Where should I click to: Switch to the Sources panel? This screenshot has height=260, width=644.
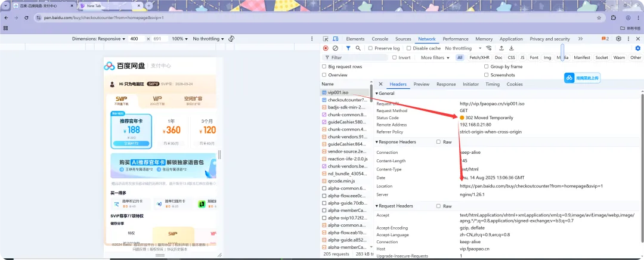403,39
